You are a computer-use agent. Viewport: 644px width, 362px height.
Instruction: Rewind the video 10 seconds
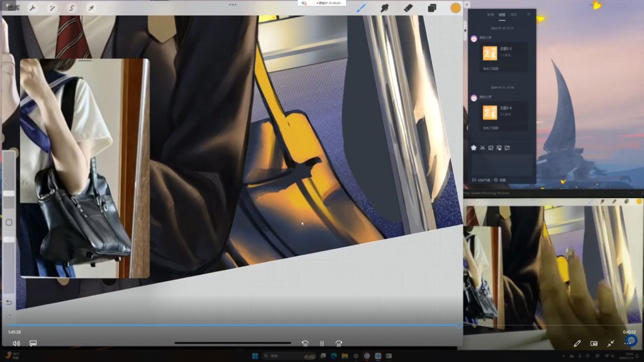305,344
